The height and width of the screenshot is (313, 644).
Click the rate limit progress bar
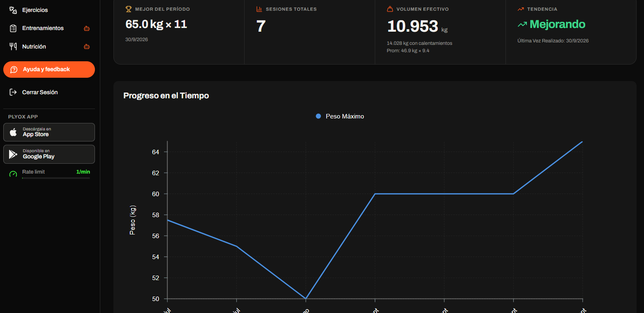click(x=56, y=178)
